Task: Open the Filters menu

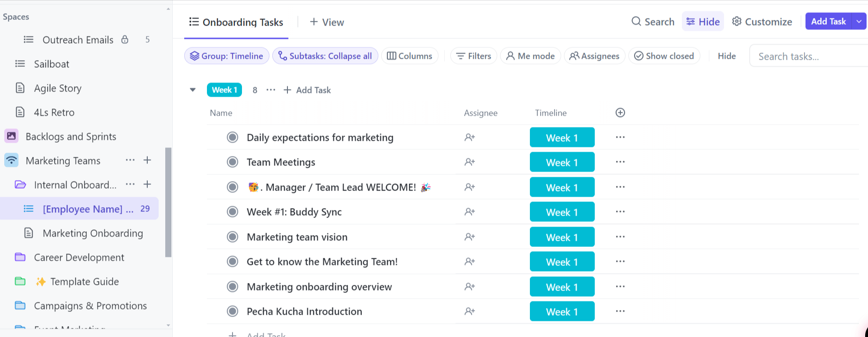Action: (x=474, y=56)
